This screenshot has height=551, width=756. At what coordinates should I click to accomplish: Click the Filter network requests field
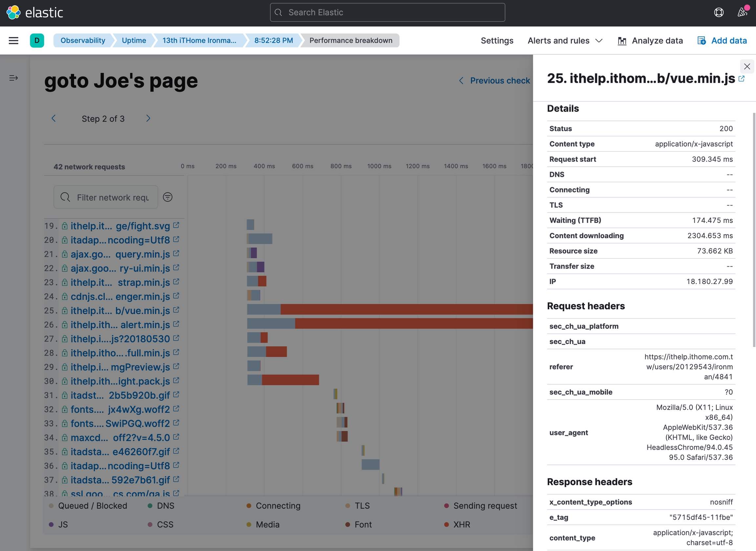tap(106, 197)
